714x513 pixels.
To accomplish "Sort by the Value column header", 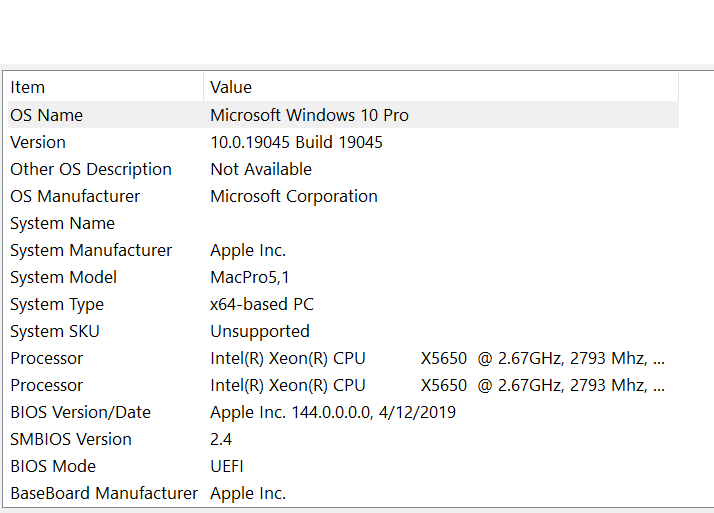I will (x=441, y=87).
